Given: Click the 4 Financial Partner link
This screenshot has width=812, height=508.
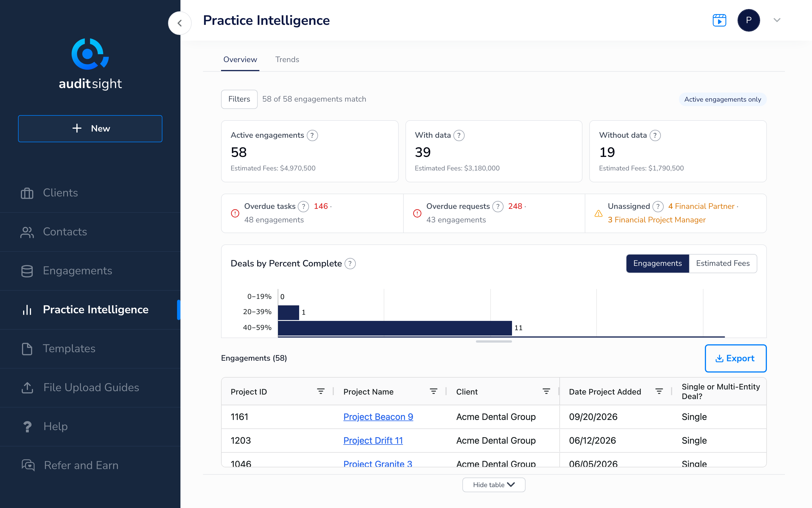Looking at the screenshot, I should (701, 206).
